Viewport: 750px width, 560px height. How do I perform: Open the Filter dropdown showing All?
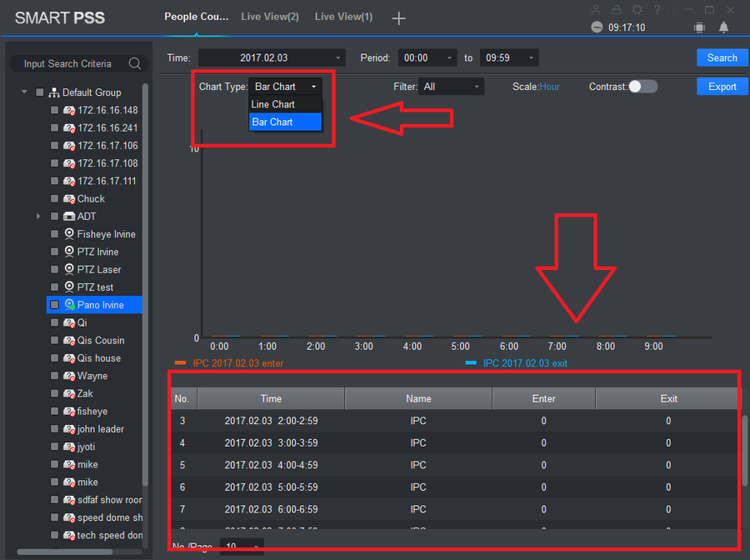(451, 87)
